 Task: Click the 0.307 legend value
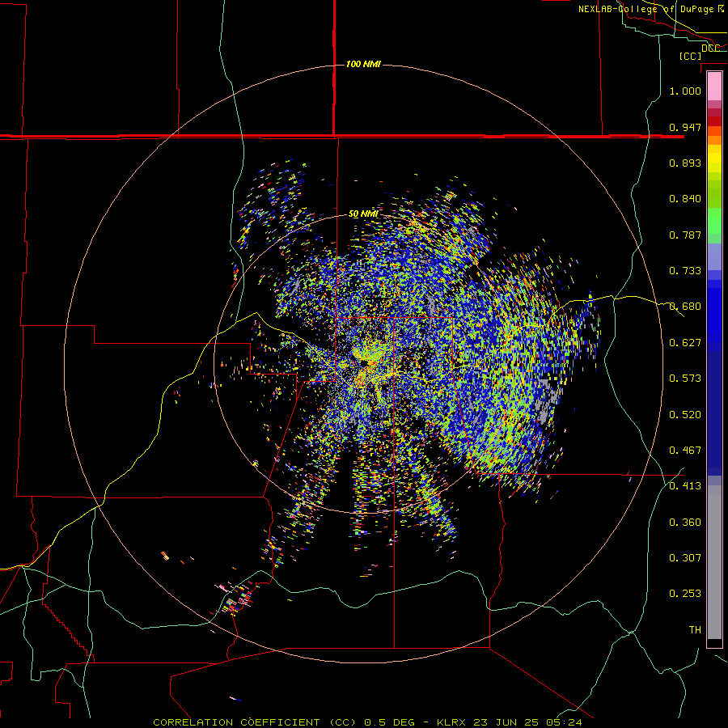click(x=685, y=558)
